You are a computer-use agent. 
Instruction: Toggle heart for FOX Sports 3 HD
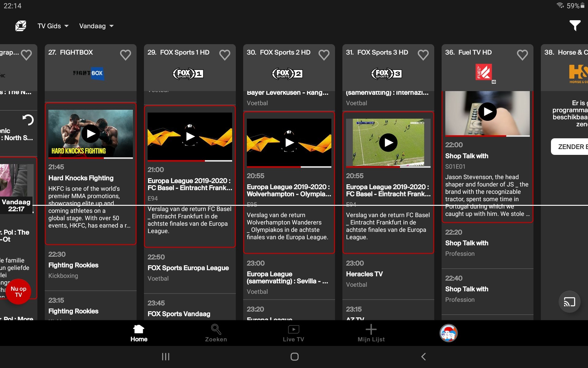pos(423,55)
